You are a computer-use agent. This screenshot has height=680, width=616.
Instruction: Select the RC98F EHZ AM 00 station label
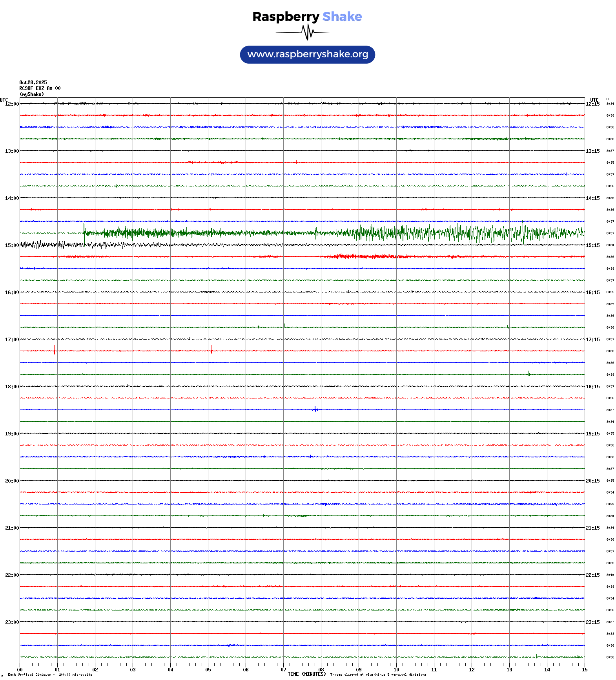click(40, 88)
